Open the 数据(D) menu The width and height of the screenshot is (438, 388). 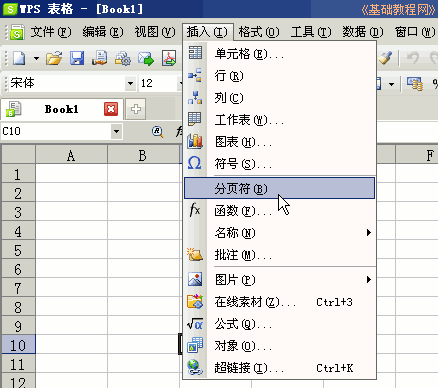363,32
